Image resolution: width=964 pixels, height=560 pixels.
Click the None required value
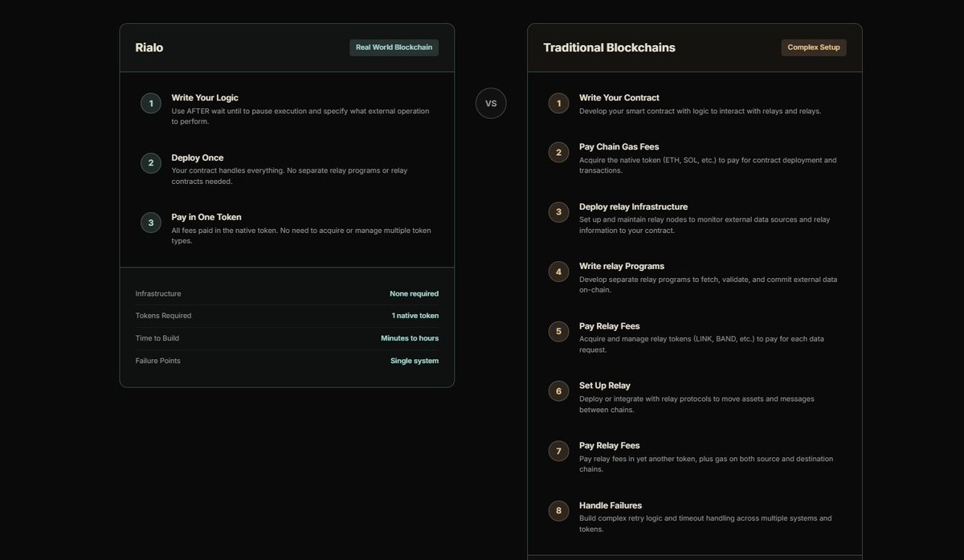[x=415, y=293]
